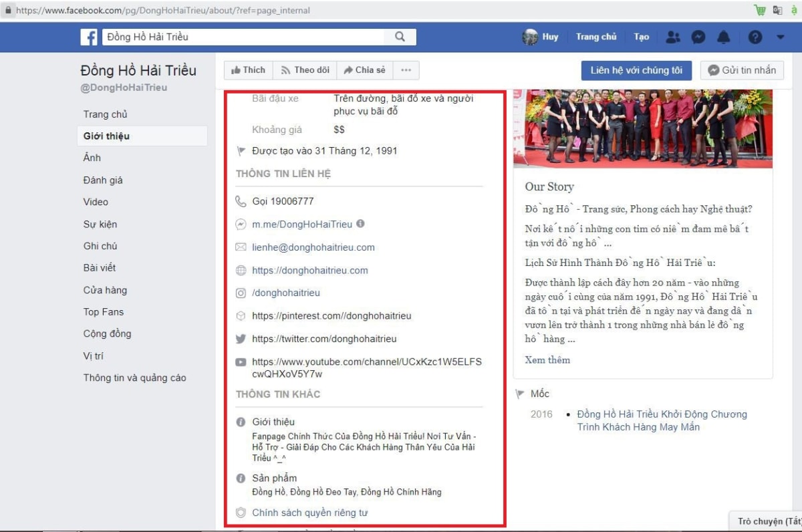Click the lienhe@donghohaitrieu.com email link
Viewport: 802px width, 532px height.
(x=313, y=247)
